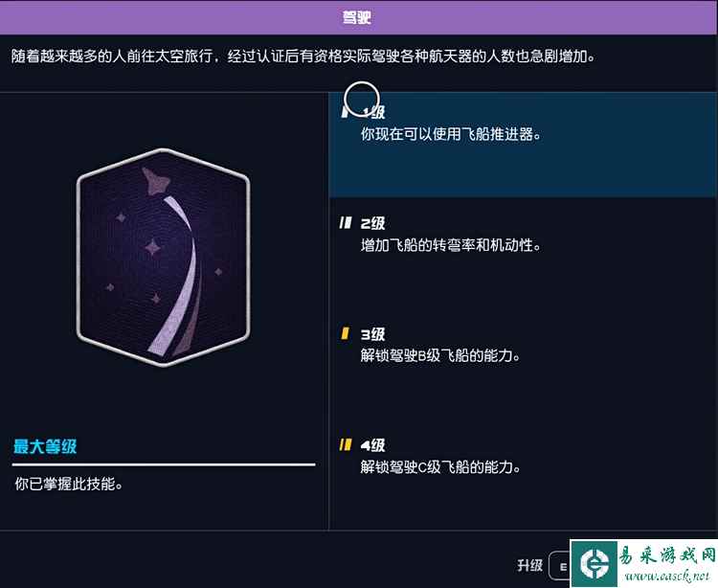Select the 4级 rank heading

tap(372, 445)
